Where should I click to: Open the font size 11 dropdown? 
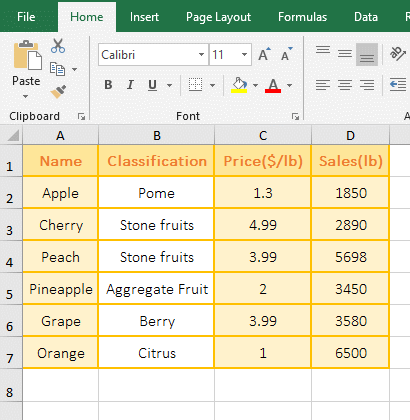244,54
